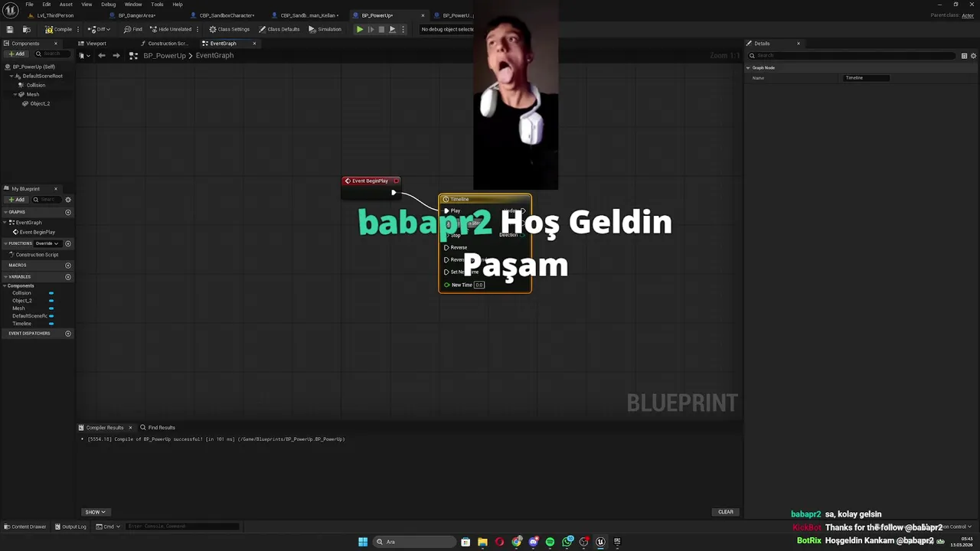Viewport: 980px width, 551px height.
Task: Start Simulation mode
Action: coord(325,29)
